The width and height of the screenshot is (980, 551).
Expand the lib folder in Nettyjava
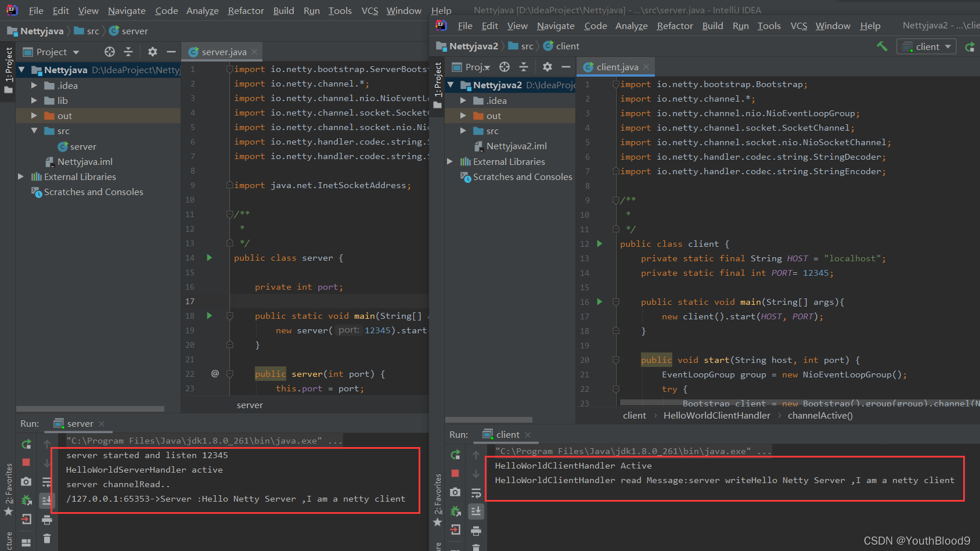(34, 100)
